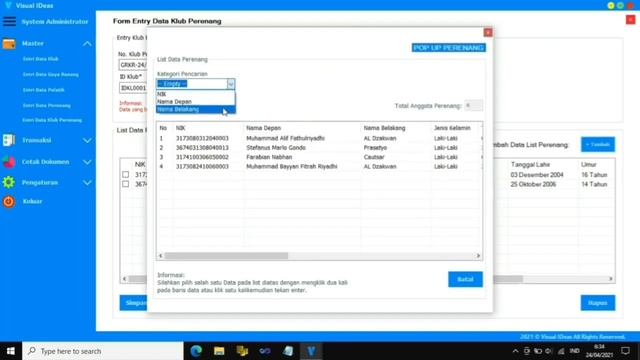Click NIK cell 3174100306050002

[x=202, y=157]
